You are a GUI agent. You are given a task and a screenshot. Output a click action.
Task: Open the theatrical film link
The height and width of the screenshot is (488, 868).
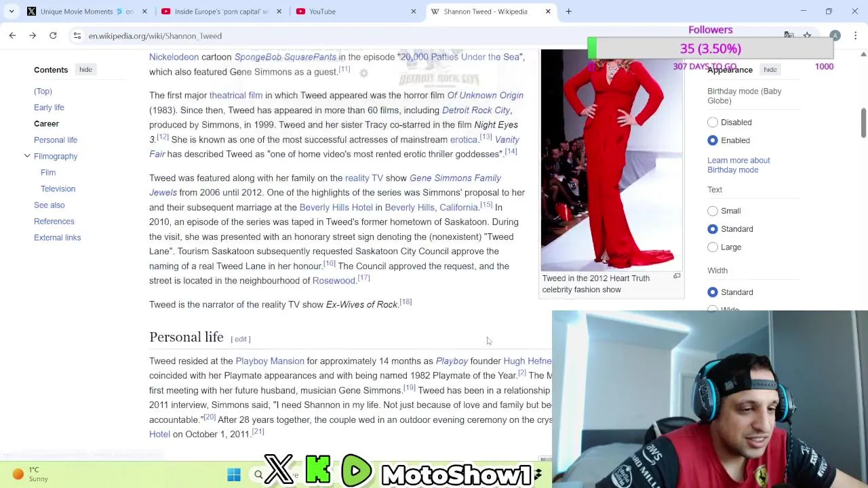point(236,96)
